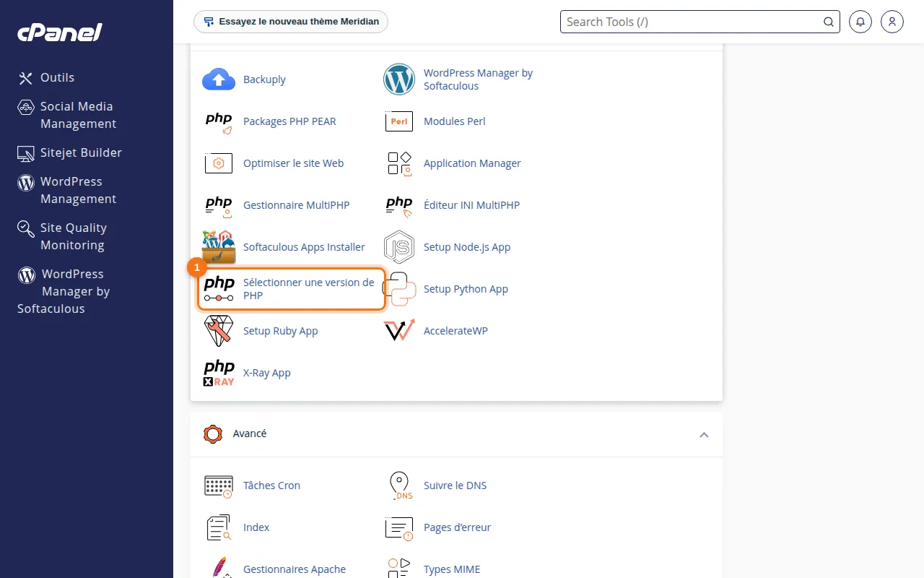
Task: Open the Backuply cloud icon
Action: pos(219,79)
